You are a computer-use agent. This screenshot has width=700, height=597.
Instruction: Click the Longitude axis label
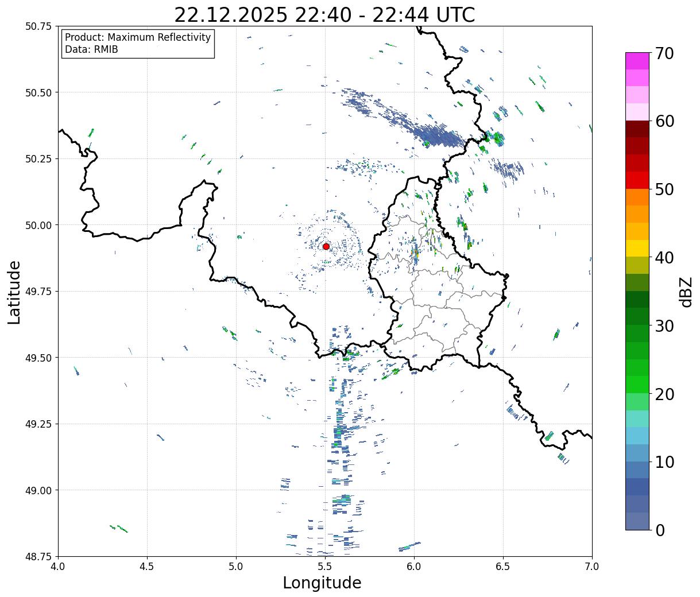pos(322,583)
